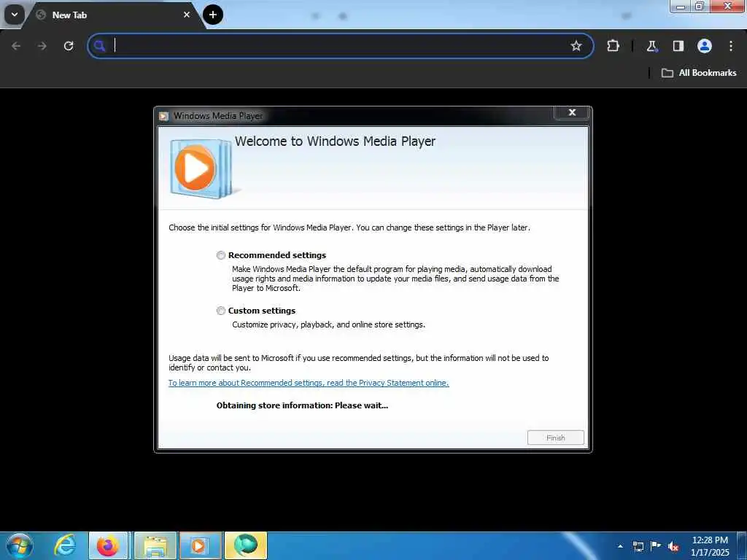Image resolution: width=747 pixels, height=560 pixels.
Task: Launch Firefox from the taskbar
Action: [x=108, y=545]
